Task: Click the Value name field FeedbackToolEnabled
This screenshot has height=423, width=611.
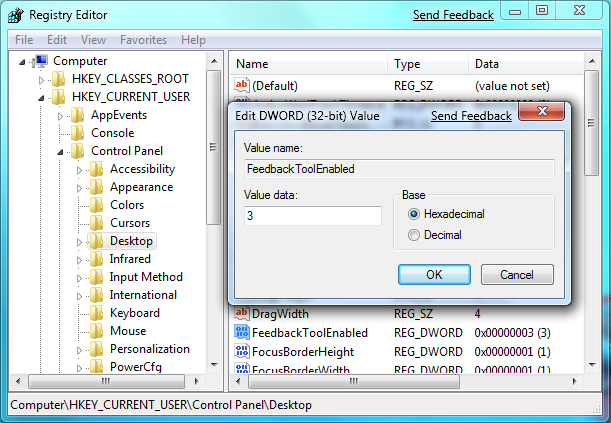Action: [x=399, y=169]
